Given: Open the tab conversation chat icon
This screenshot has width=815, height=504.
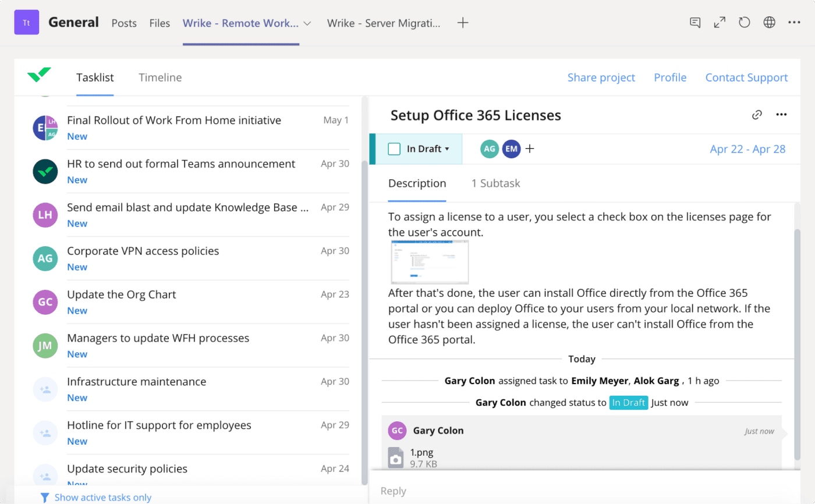Looking at the screenshot, I should coord(694,23).
